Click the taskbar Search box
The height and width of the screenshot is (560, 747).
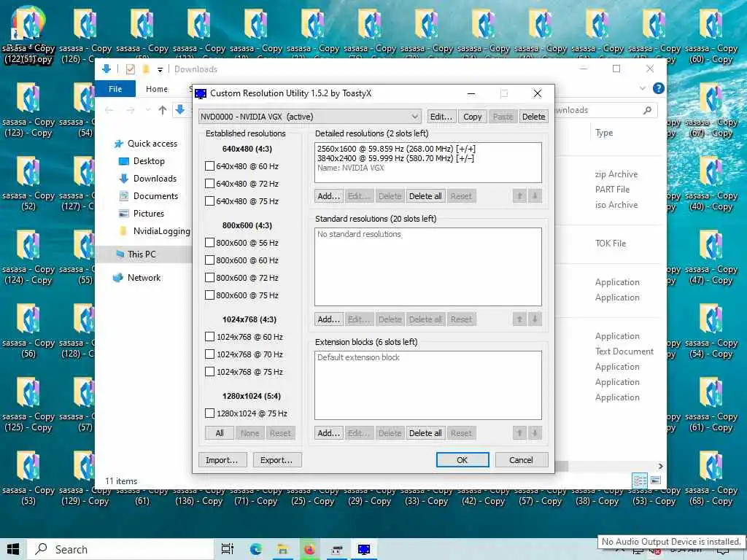[x=120, y=550]
